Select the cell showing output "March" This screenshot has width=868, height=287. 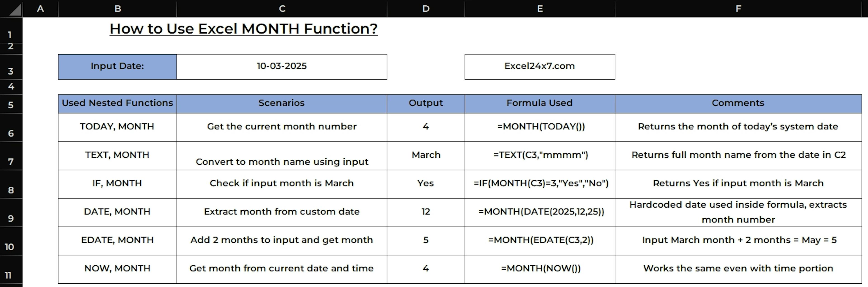coord(426,155)
